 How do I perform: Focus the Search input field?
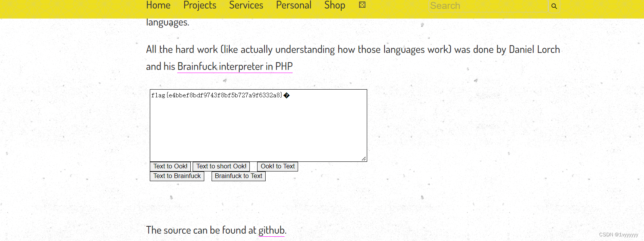point(488,6)
